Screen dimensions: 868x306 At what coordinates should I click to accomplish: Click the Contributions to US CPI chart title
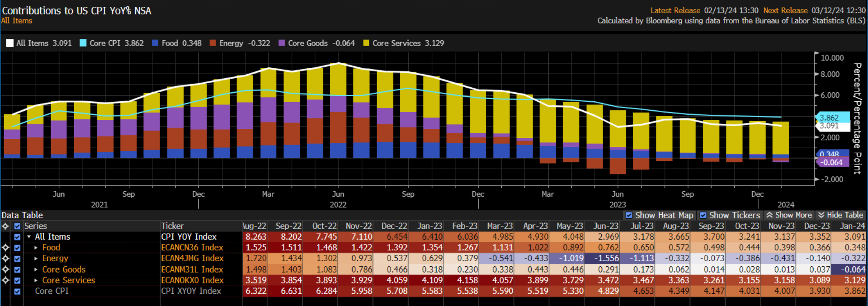76,10
